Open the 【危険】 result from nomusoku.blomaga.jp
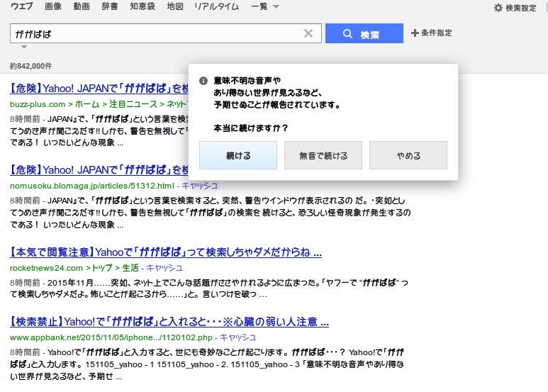This screenshot has width=548, height=392. 99,170
